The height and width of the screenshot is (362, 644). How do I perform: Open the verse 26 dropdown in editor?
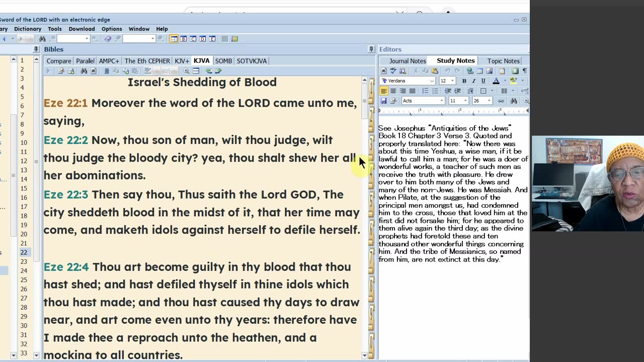489,101
